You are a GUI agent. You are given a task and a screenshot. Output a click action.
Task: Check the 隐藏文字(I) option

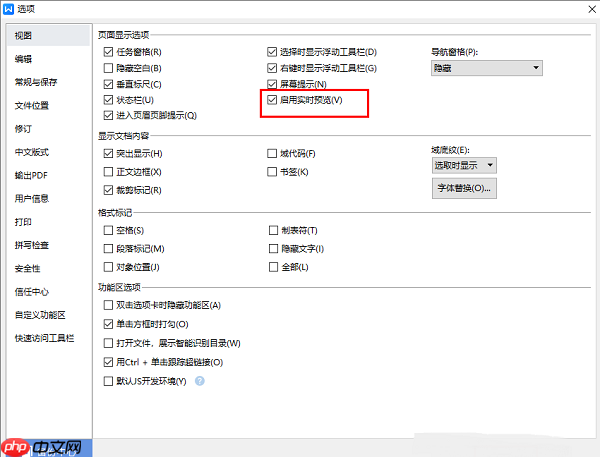tap(273, 249)
